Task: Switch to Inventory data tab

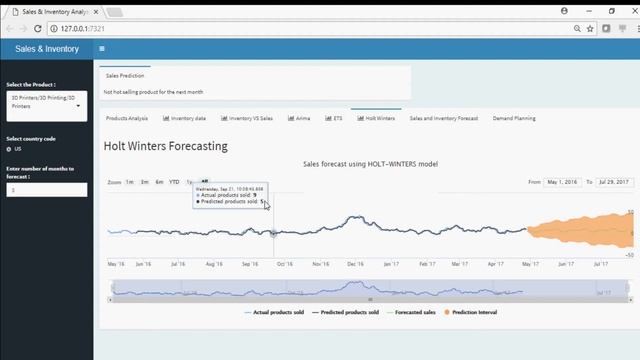Action: (x=184, y=118)
